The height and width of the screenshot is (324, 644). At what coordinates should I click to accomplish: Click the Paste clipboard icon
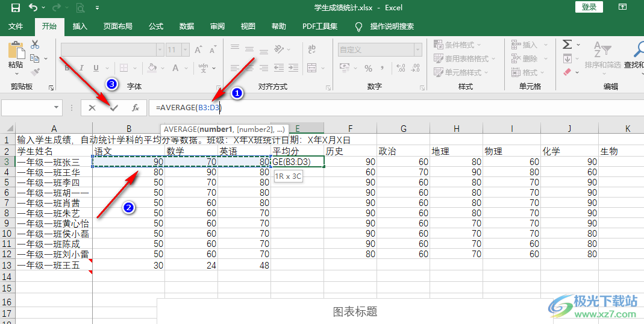pos(16,50)
